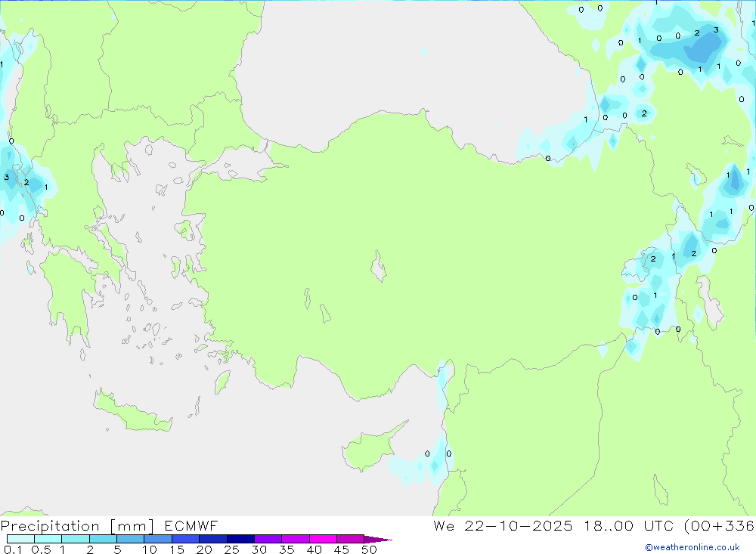The height and width of the screenshot is (554, 756).
Task: Click the "(00+336" forecast offset text
Action: click(x=720, y=525)
